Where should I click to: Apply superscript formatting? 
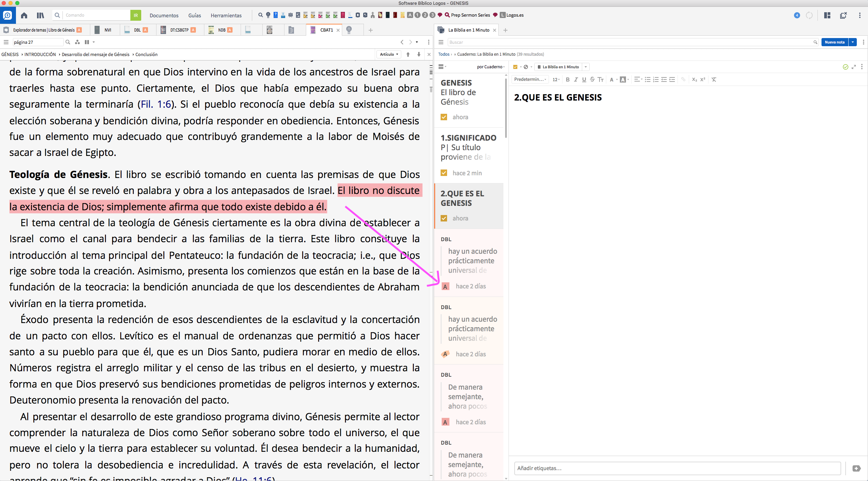(703, 79)
